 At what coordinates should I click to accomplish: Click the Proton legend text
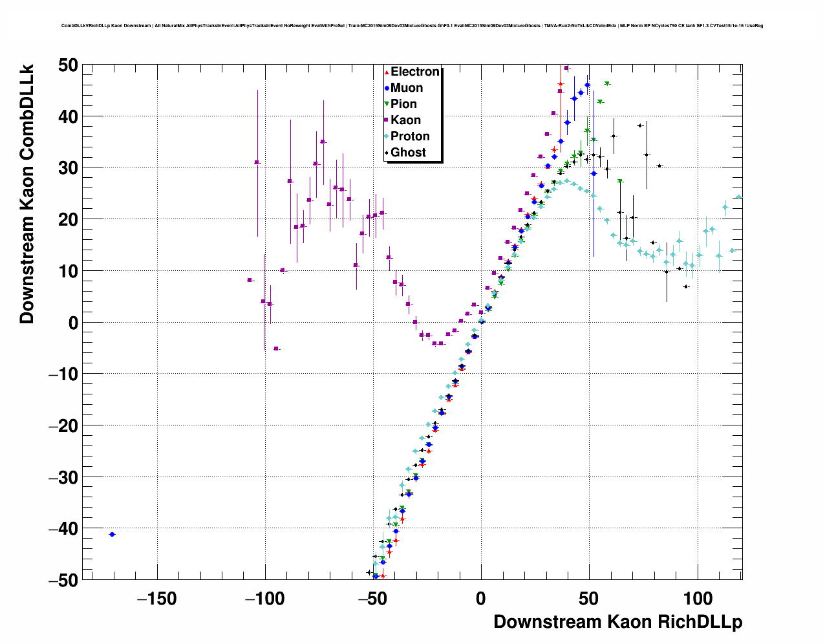410,136
